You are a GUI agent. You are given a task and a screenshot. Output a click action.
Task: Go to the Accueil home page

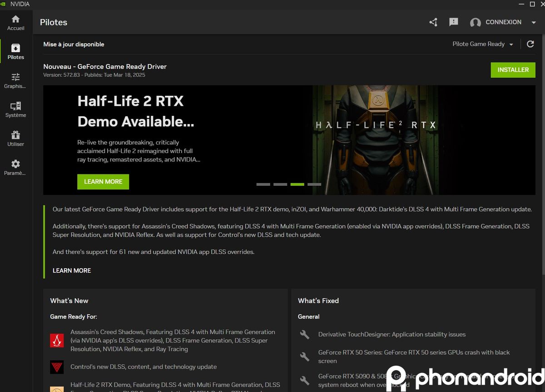pyautogui.click(x=16, y=23)
